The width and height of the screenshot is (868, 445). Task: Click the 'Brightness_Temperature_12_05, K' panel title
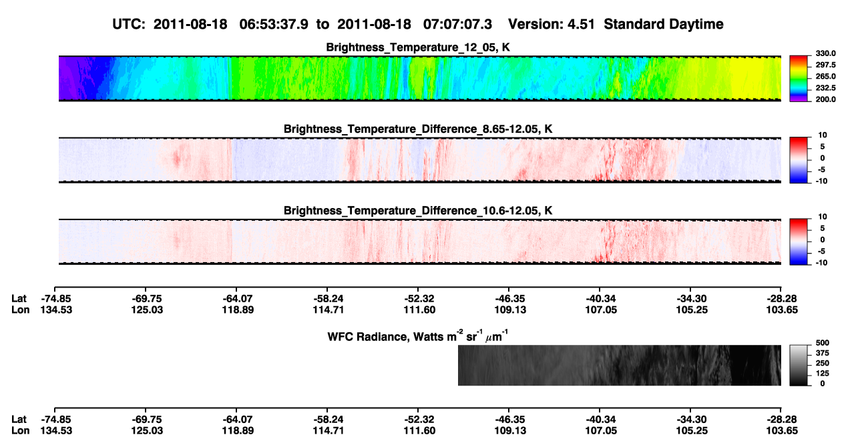pos(418,47)
